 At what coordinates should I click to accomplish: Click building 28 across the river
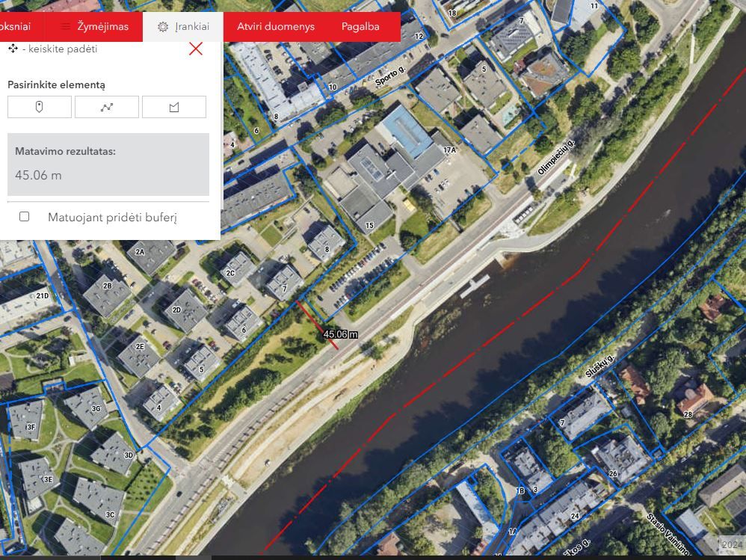pos(688,413)
